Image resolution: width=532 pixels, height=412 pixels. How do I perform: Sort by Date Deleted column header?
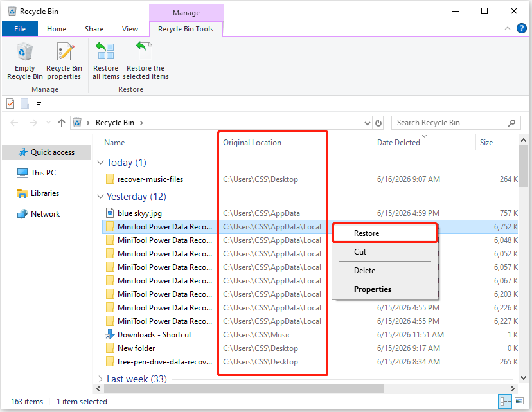398,143
